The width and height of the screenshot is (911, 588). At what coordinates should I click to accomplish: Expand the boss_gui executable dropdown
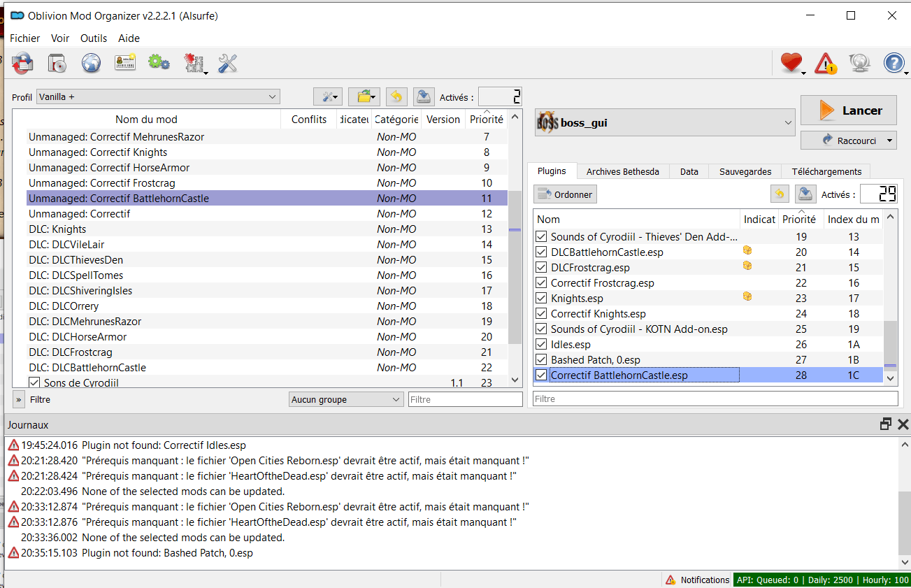point(665,123)
